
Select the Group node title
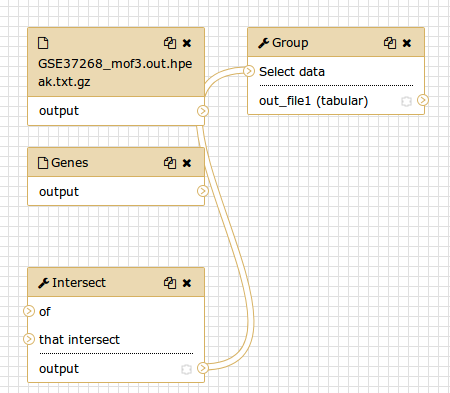point(290,43)
